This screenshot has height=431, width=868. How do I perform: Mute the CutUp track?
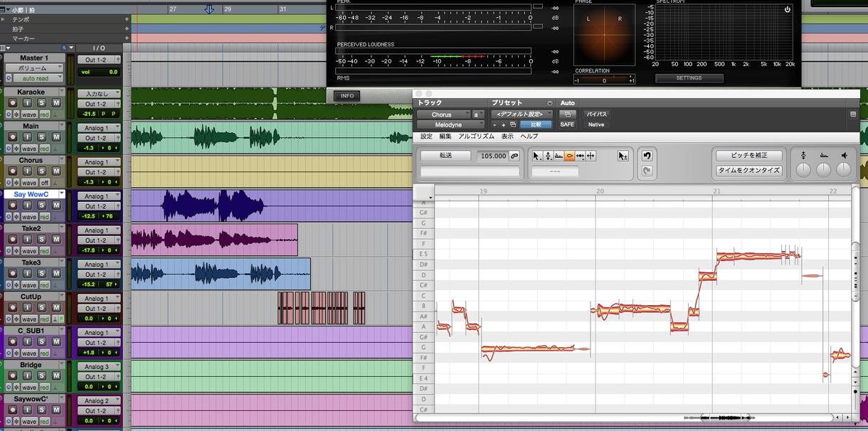pyautogui.click(x=56, y=308)
